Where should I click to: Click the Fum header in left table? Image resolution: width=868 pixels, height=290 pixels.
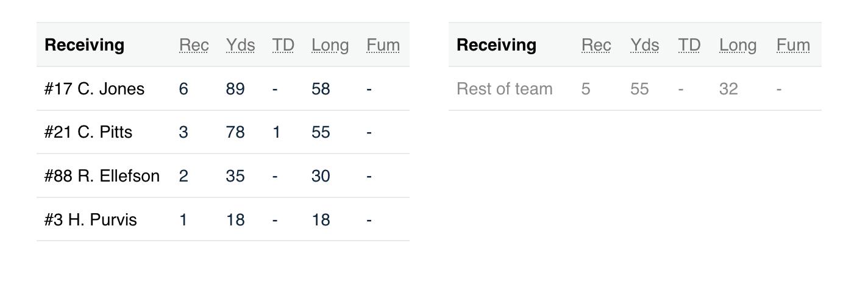(383, 45)
